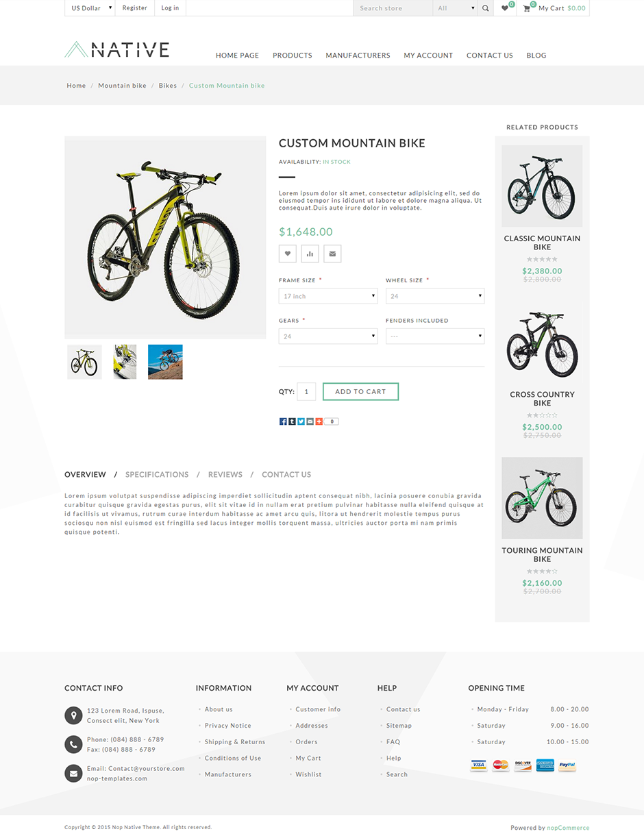Open the Manufacturers menu item
Image resolution: width=644 pixels, height=836 pixels.
(x=358, y=56)
